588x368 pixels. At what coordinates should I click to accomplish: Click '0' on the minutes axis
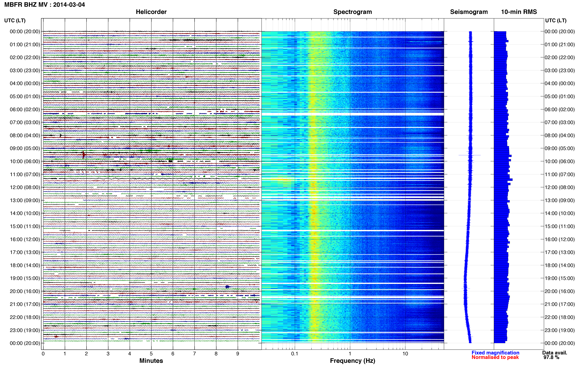[43, 354]
